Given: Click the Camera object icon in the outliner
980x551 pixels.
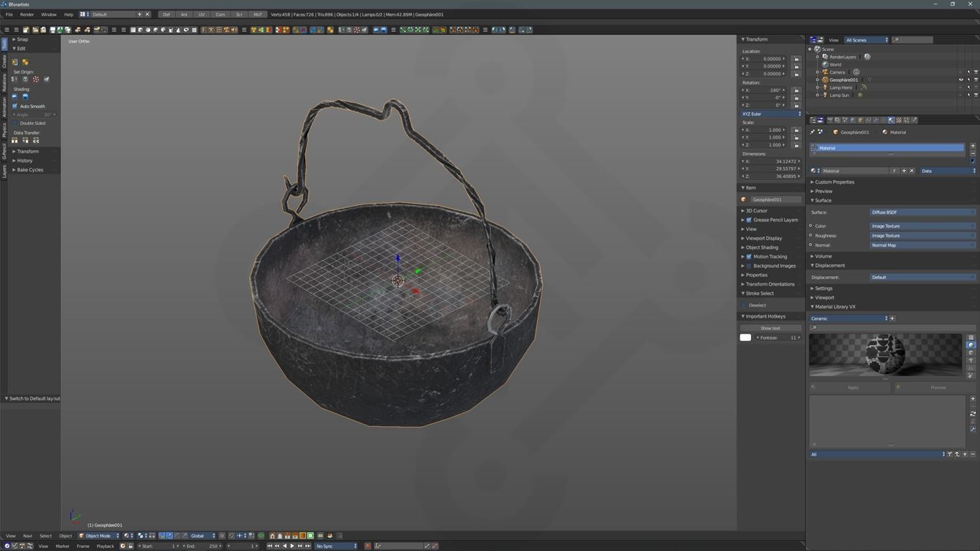Looking at the screenshot, I should click(825, 72).
